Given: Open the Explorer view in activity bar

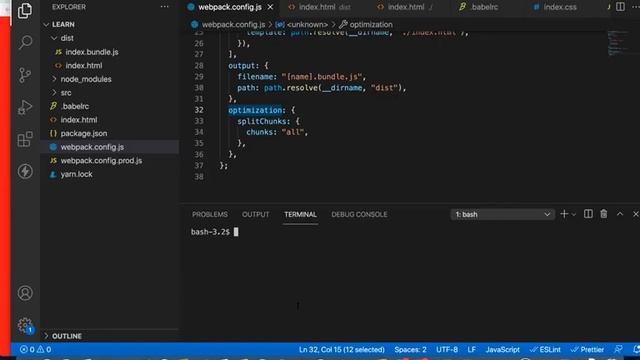Looking at the screenshot, I should click(x=25, y=11).
